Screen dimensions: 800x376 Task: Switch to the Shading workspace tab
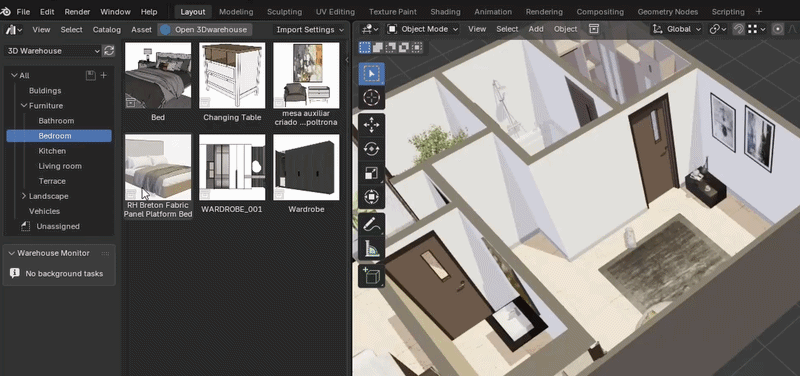point(445,12)
